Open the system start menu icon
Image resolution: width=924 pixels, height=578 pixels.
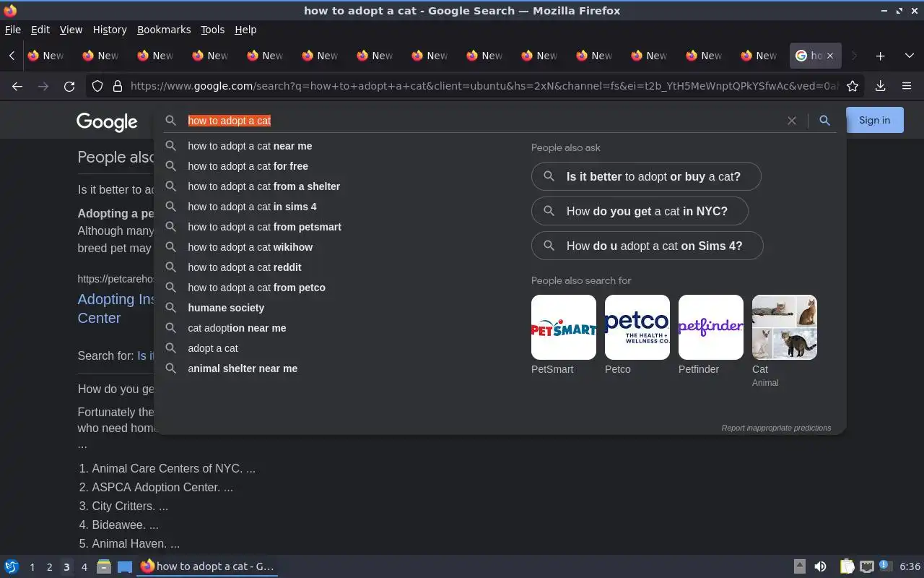click(x=12, y=566)
